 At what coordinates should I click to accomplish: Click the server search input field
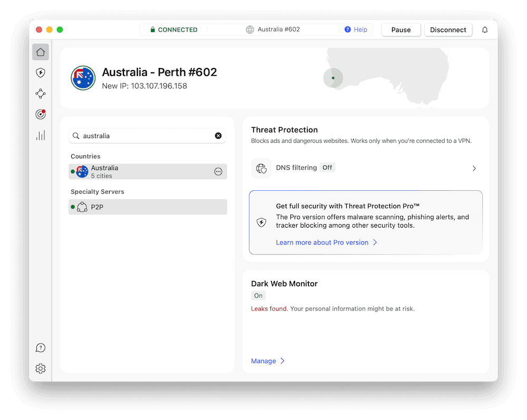click(x=147, y=136)
